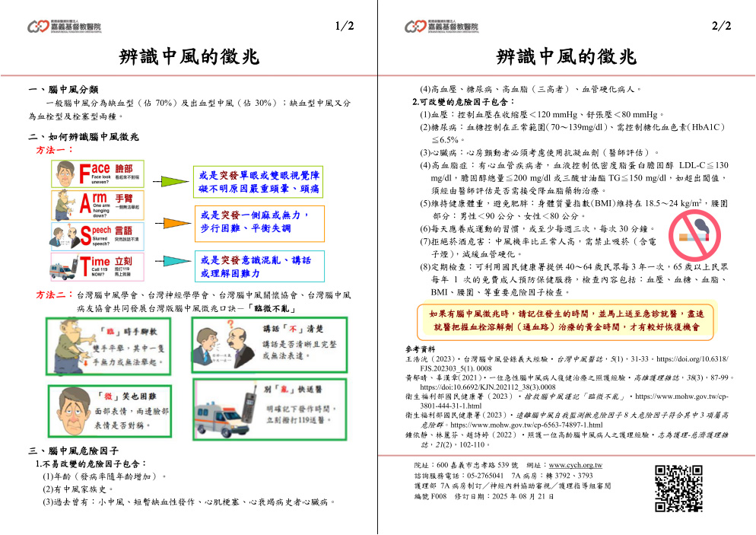This screenshot has height=535, width=756.
Task: Click the 講話「不」清楚 picture card
Action: (269, 345)
